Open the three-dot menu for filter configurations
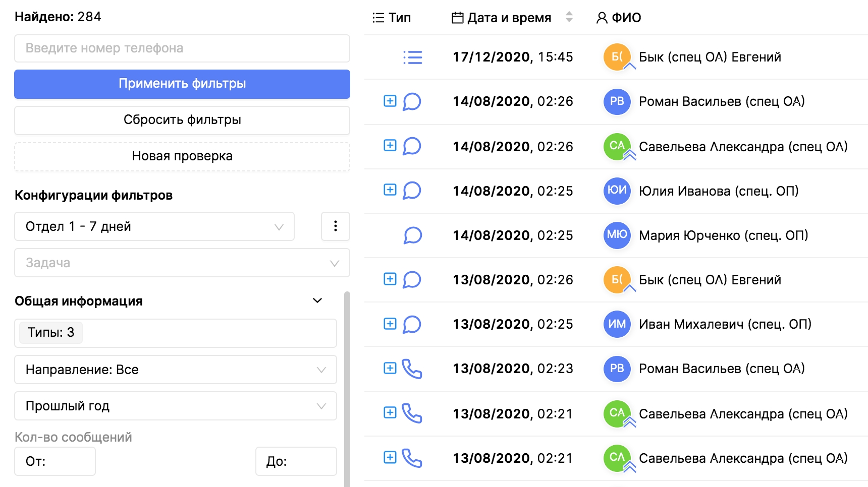 [x=335, y=226]
